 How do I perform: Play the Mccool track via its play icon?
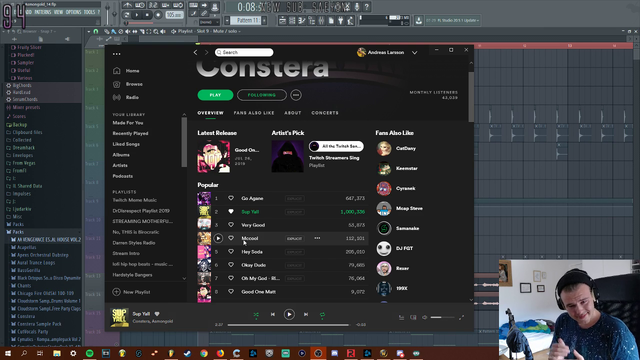[218, 238]
